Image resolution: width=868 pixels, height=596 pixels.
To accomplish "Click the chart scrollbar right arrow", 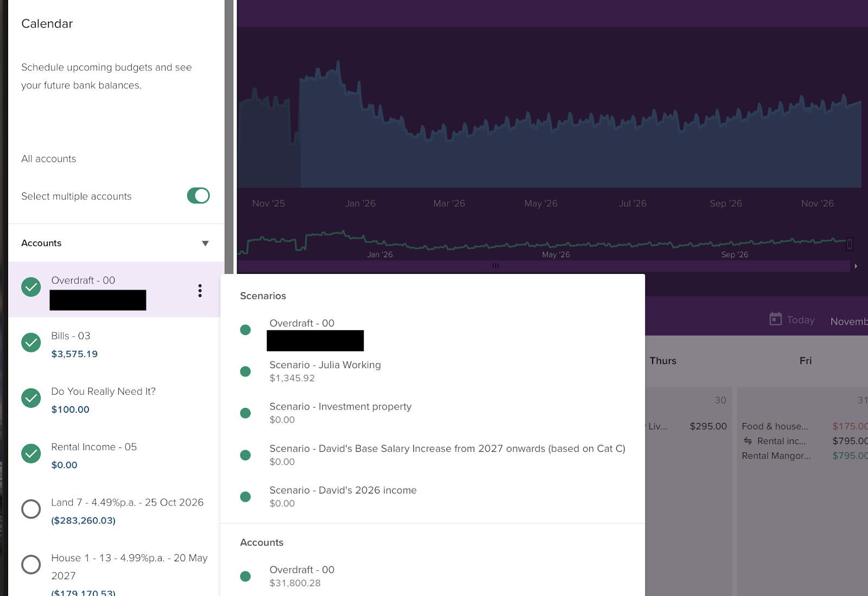I will click(x=856, y=266).
